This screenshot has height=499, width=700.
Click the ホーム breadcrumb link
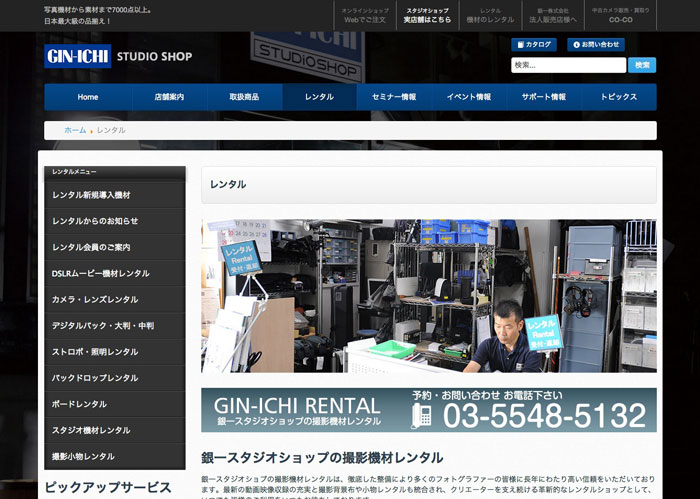coord(75,130)
